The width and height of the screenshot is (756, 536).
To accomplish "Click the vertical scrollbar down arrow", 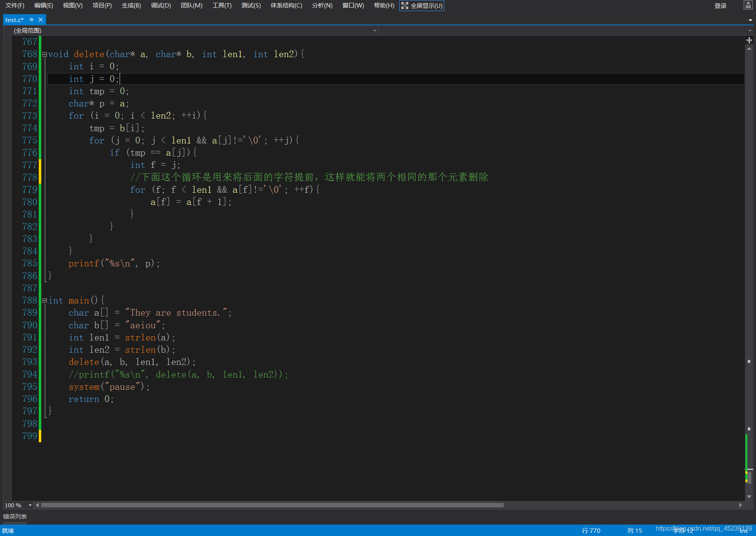I will click(749, 497).
